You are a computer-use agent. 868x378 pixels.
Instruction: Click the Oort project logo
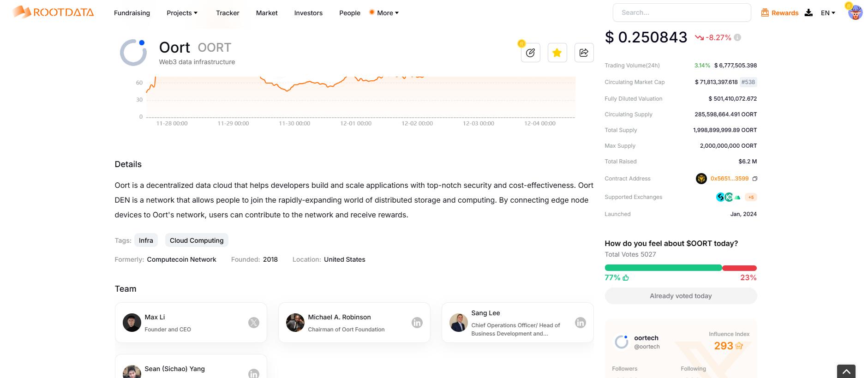pyautogui.click(x=133, y=53)
